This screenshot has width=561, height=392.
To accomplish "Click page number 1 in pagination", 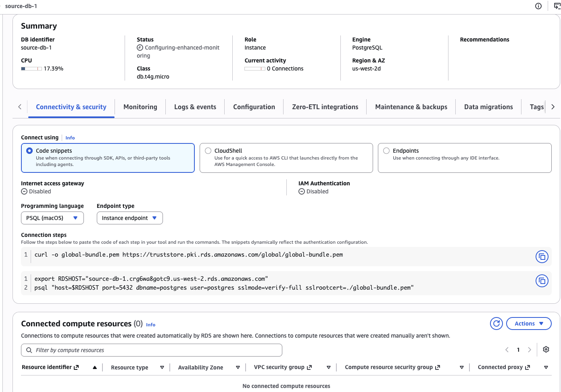I will pyautogui.click(x=518, y=350).
